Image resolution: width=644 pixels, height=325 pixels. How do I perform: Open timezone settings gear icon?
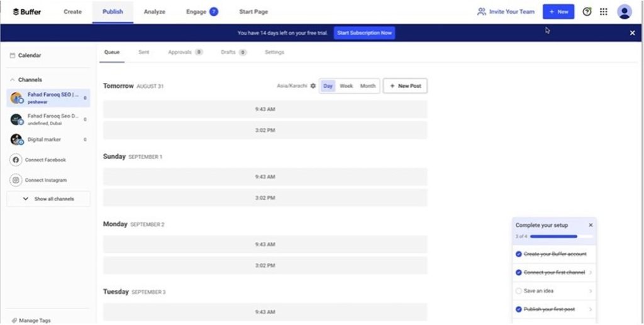pyautogui.click(x=313, y=86)
